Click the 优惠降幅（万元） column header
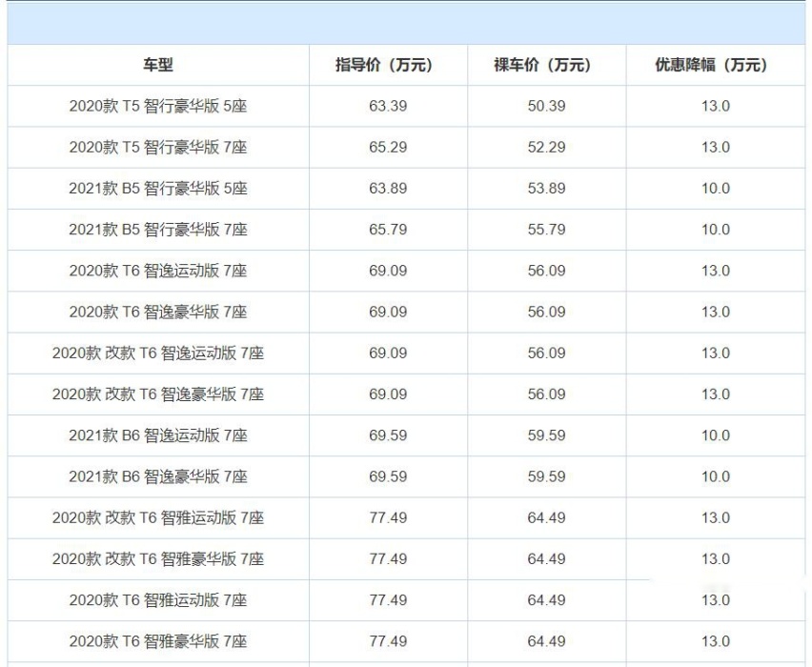The width and height of the screenshot is (812, 667). (712, 65)
